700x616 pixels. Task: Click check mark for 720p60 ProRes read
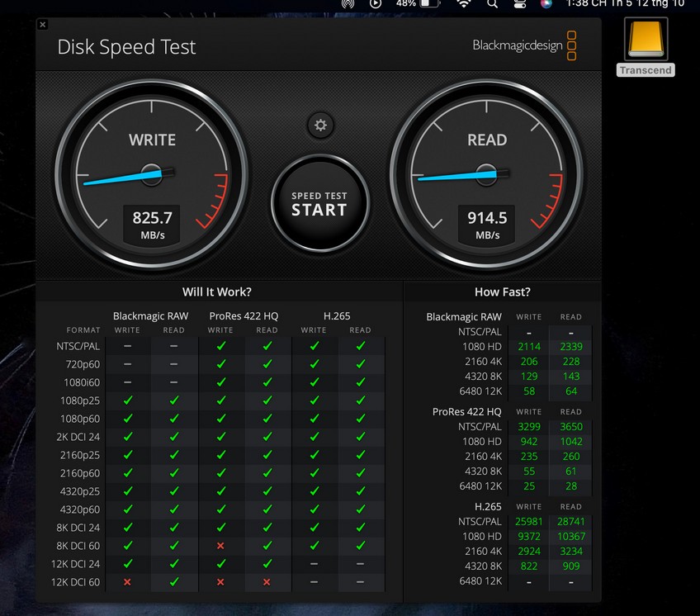267,364
